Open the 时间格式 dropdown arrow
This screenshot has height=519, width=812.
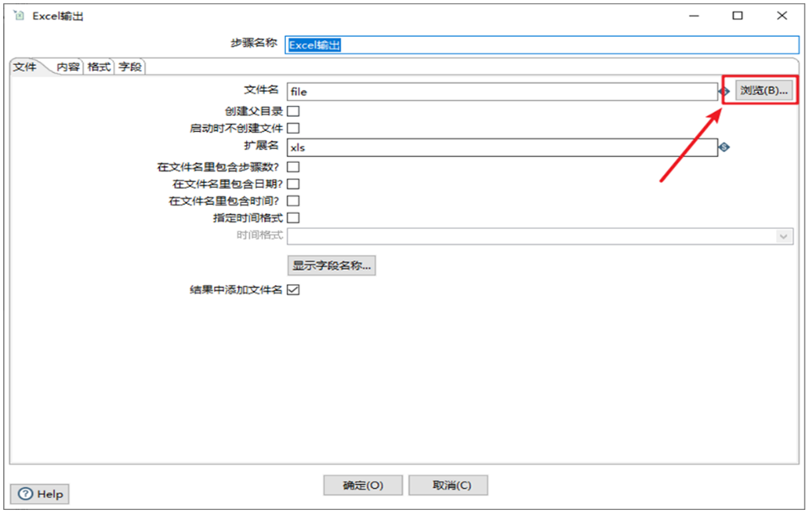[x=784, y=237]
